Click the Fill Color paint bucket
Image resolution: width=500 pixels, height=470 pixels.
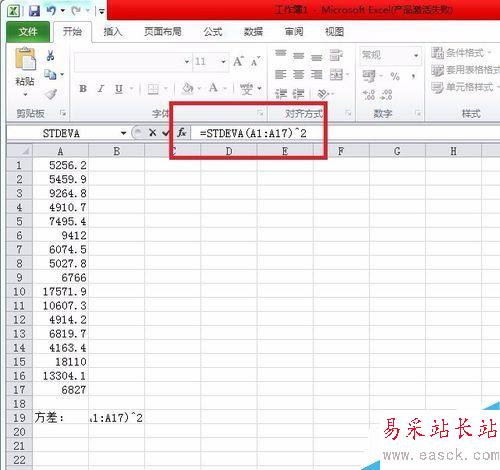coord(187,88)
